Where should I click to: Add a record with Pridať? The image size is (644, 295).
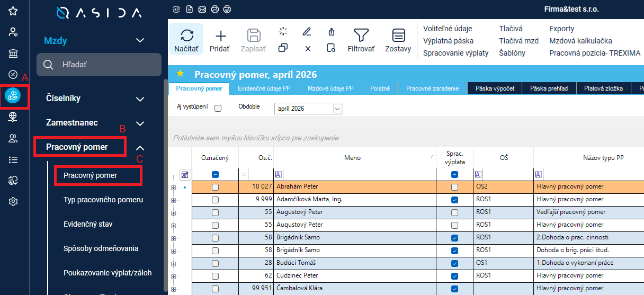220,40
